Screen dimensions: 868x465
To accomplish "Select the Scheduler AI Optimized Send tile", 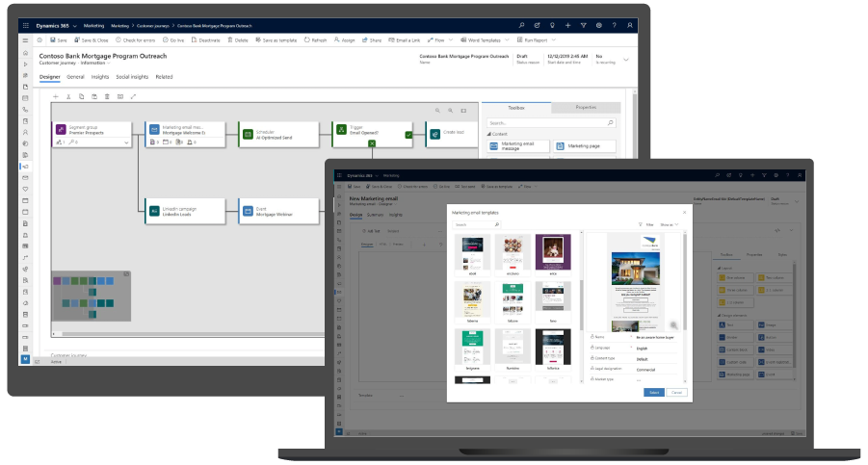I will point(279,135).
